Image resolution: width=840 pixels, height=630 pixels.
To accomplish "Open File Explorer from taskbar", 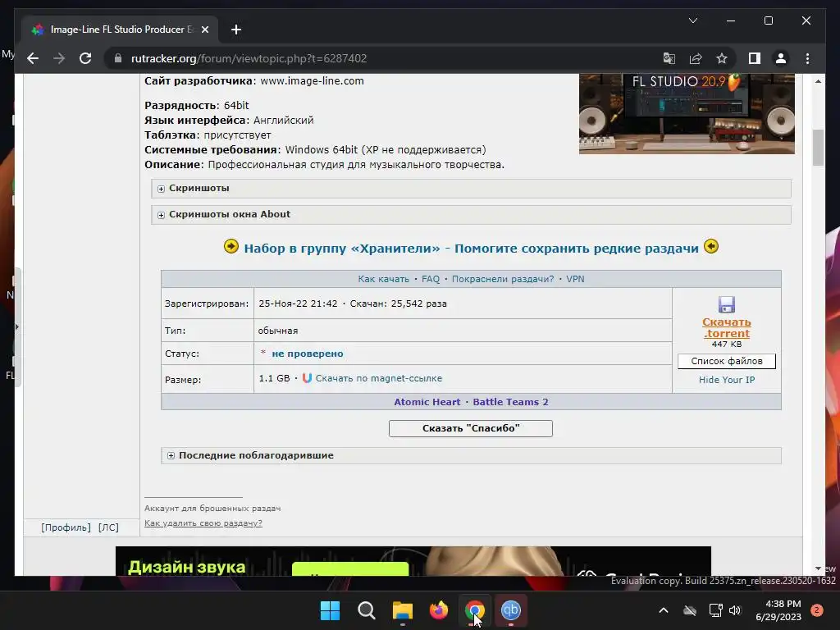I will (402, 610).
